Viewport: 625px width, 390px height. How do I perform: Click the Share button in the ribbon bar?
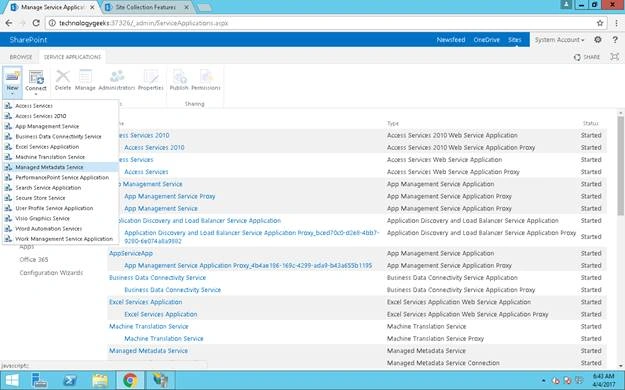tap(587, 57)
